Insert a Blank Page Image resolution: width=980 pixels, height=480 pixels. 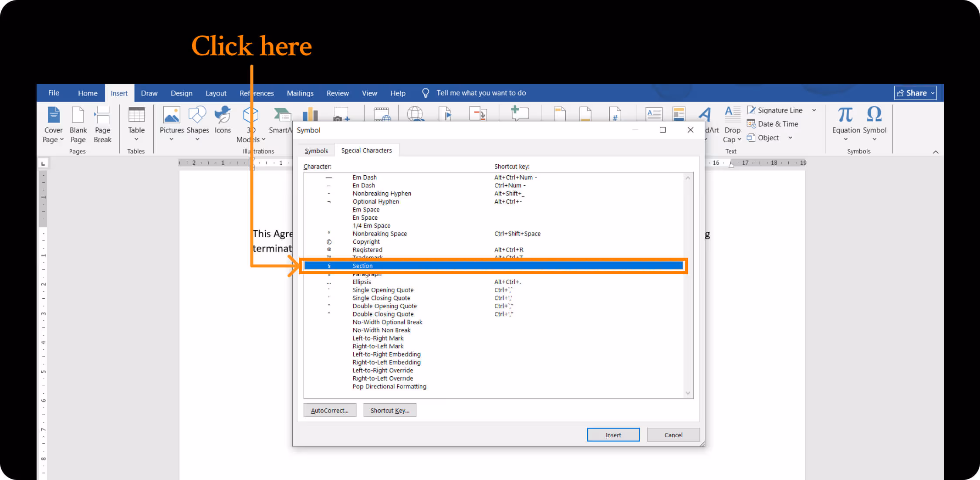(x=78, y=116)
